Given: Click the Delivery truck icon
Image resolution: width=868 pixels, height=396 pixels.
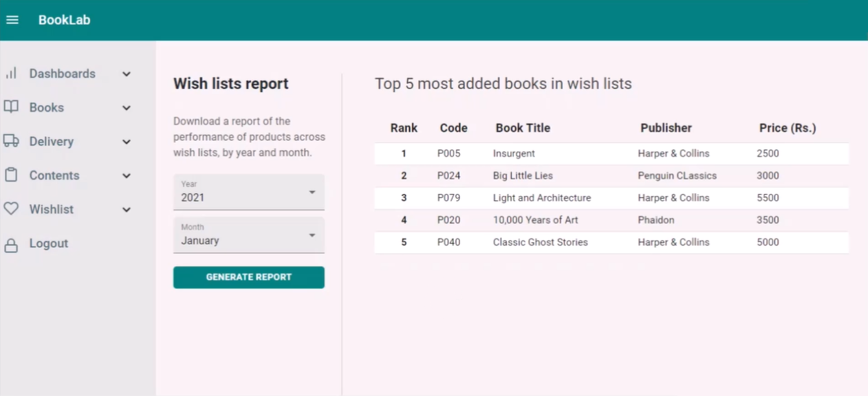Looking at the screenshot, I should (x=11, y=141).
